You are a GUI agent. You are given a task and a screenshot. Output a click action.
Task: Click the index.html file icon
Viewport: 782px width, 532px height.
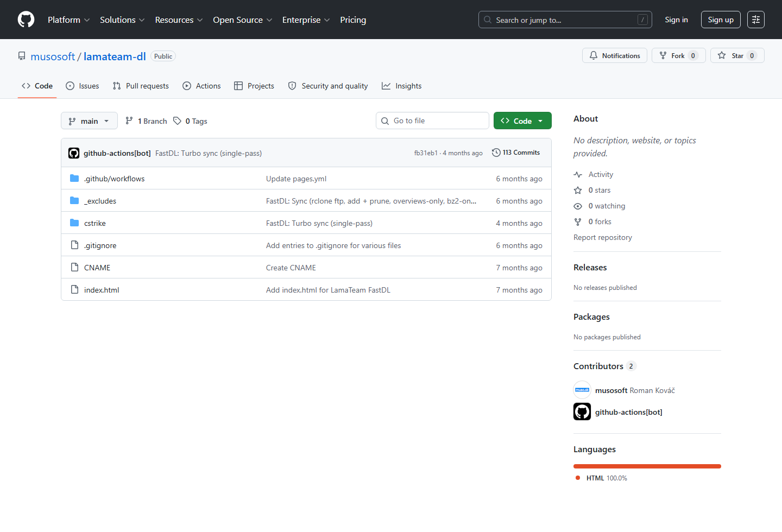click(x=74, y=289)
